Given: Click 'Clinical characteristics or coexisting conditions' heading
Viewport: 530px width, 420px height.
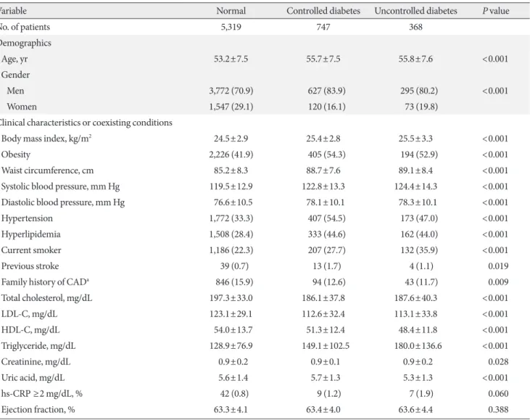Looking at the screenshot, I should 86,123.
